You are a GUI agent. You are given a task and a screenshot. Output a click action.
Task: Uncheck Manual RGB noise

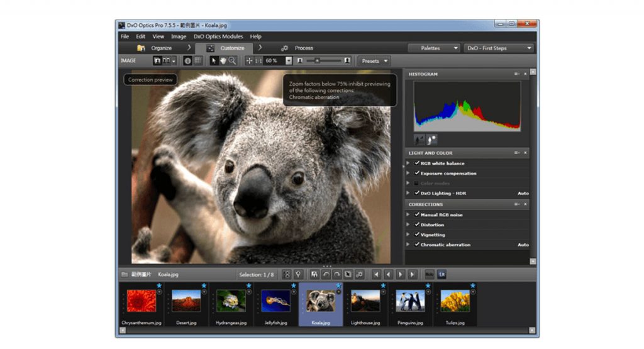(x=417, y=214)
